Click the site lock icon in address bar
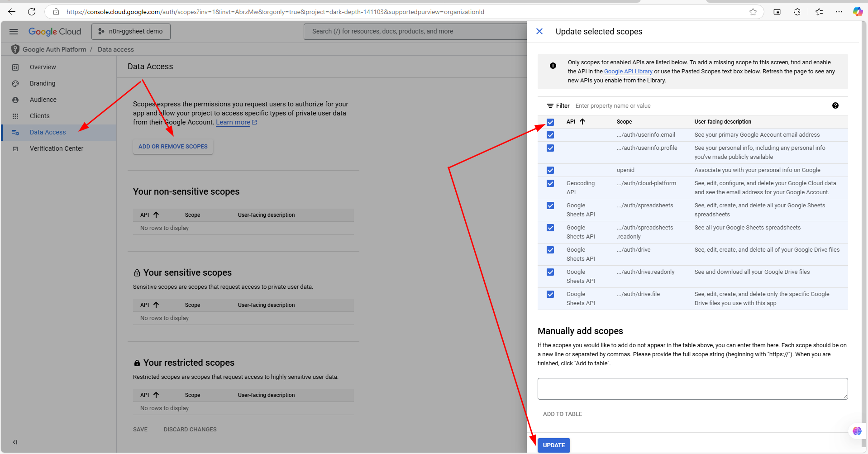Viewport: 868px width, 454px height. pos(56,12)
